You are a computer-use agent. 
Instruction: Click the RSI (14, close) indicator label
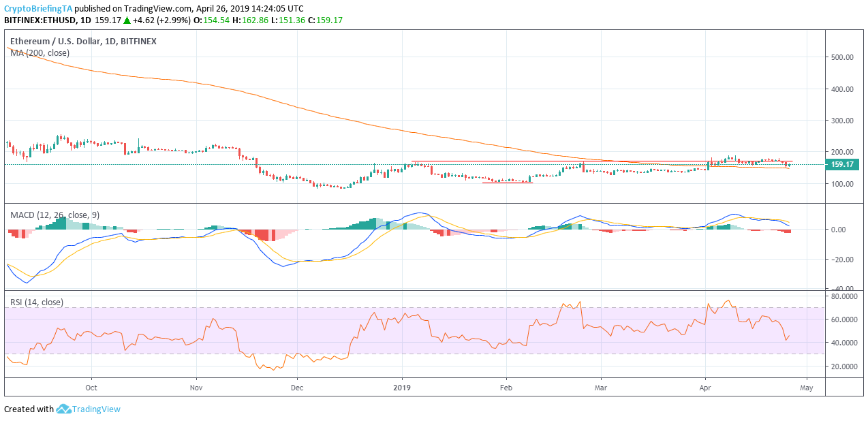pyautogui.click(x=36, y=302)
